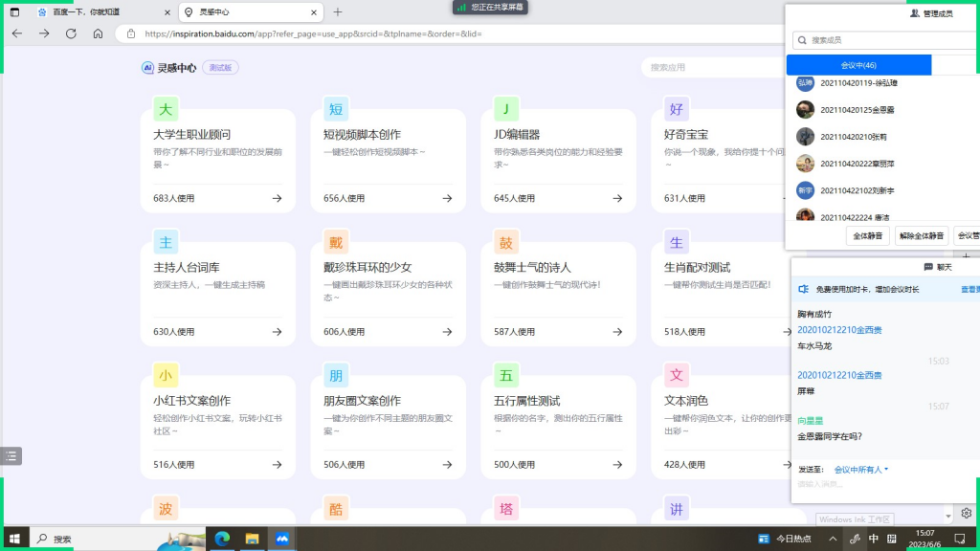980x551 pixels.
Task: Click the arrow icon on 大学生职业顾问 card
Action: click(277, 198)
